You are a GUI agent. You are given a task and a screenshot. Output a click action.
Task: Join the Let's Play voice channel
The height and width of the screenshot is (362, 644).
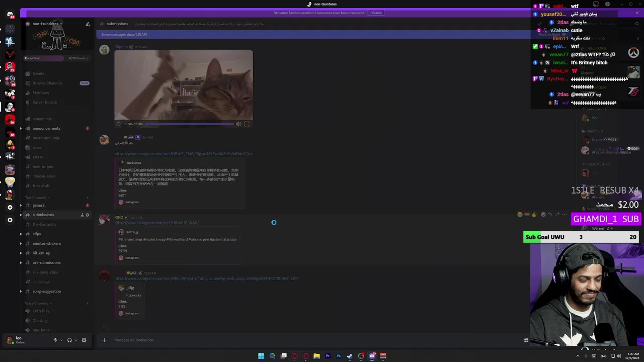pos(57,311)
